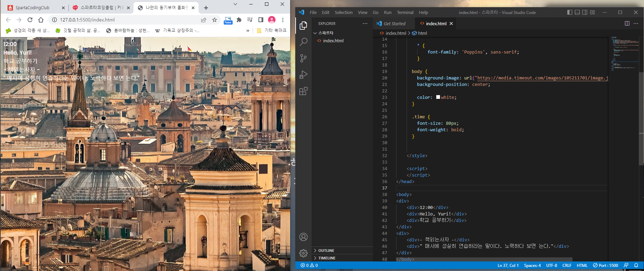Show errors and warnings count in status bar
This screenshot has width=644, height=271.
pyautogui.click(x=309, y=265)
